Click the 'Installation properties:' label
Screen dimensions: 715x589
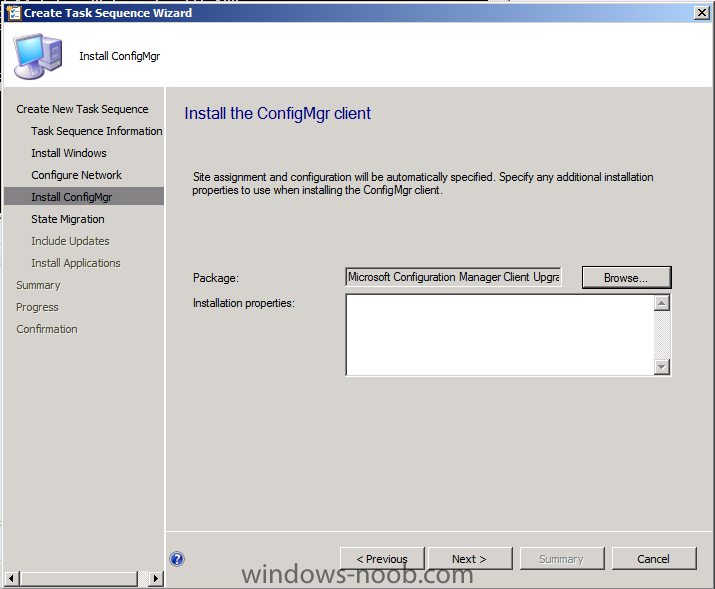[x=244, y=303]
